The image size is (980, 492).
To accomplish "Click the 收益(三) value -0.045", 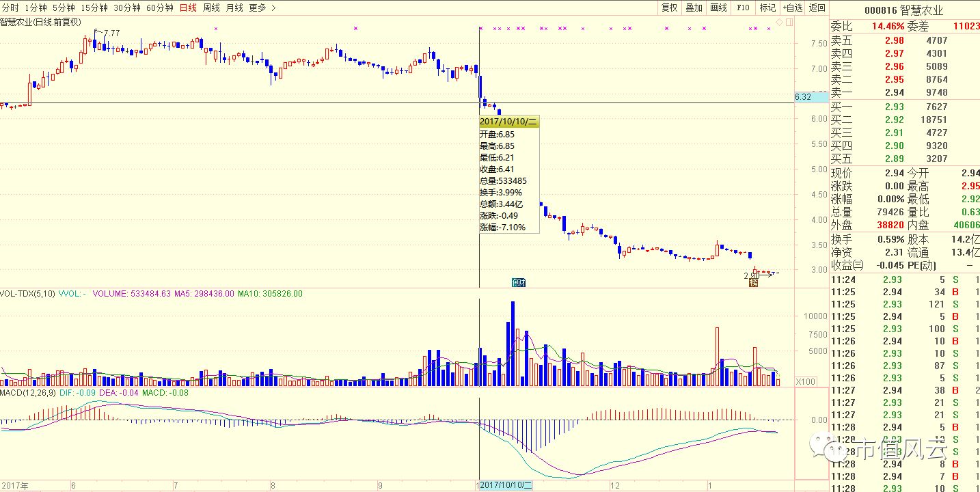I will 891,265.
